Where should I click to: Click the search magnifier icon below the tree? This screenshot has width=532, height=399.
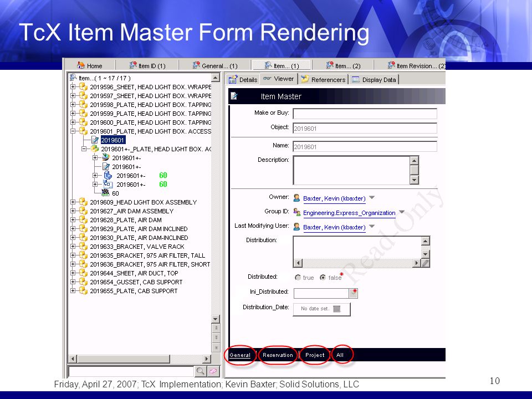point(200,371)
